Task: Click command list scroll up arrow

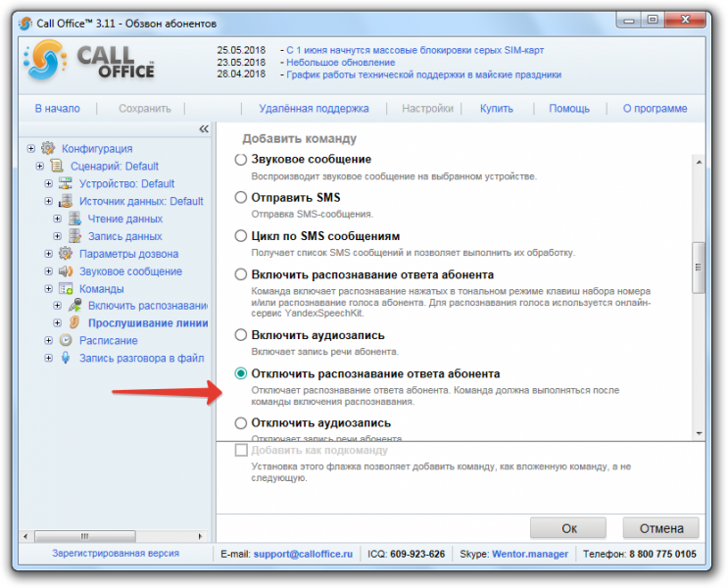Action: (x=699, y=162)
